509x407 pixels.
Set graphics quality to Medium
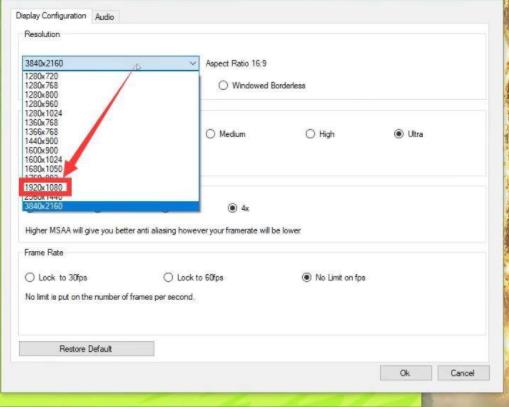[x=210, y=134]
